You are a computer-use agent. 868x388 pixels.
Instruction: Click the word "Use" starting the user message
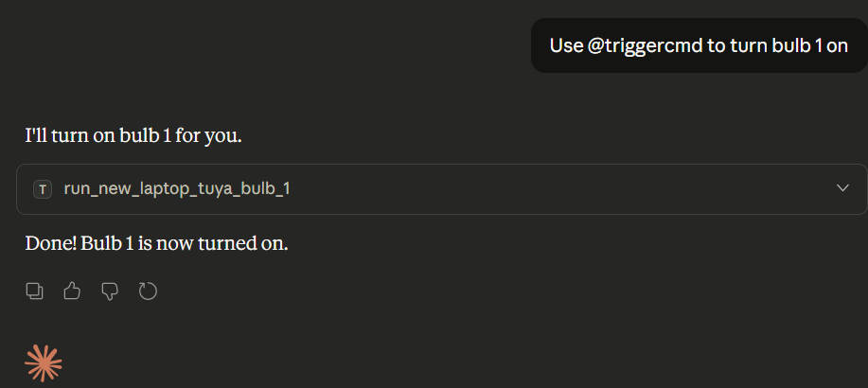pyautogui.click(x=566, y=46)
